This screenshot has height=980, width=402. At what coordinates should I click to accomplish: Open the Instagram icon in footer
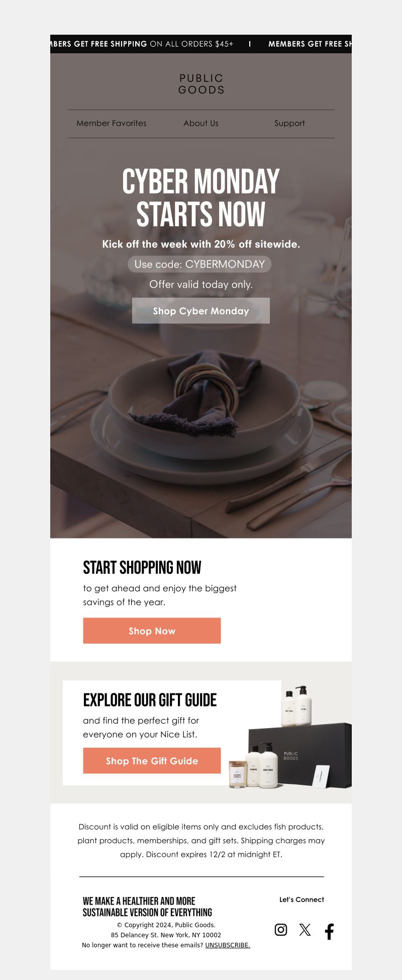point(281,930)
